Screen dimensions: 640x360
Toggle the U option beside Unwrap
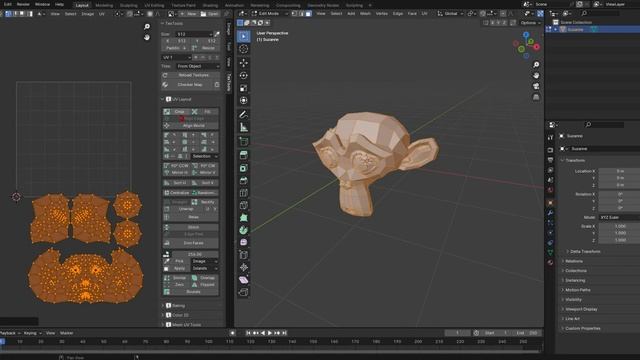coord(208,209)
